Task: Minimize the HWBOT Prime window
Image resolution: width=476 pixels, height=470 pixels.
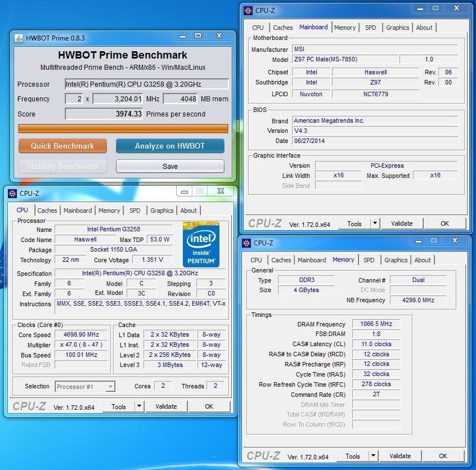Action: click(183, 36)
